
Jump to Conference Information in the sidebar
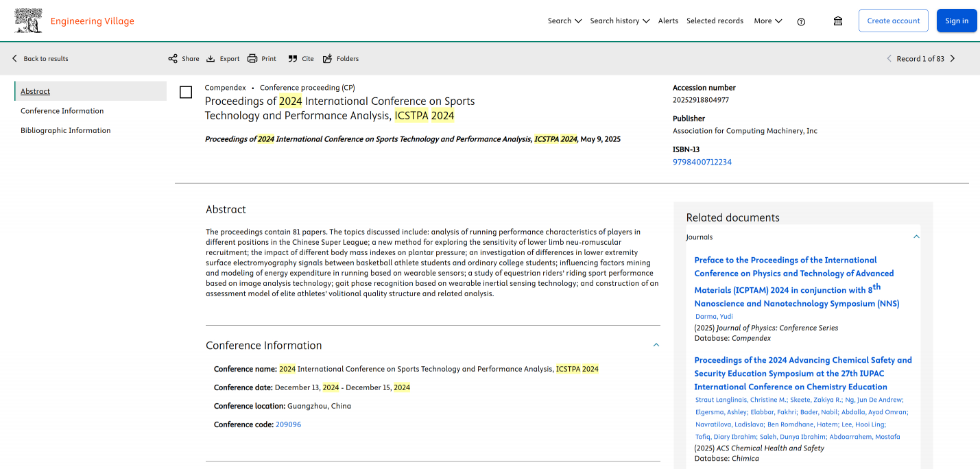(x=62, y=111)
